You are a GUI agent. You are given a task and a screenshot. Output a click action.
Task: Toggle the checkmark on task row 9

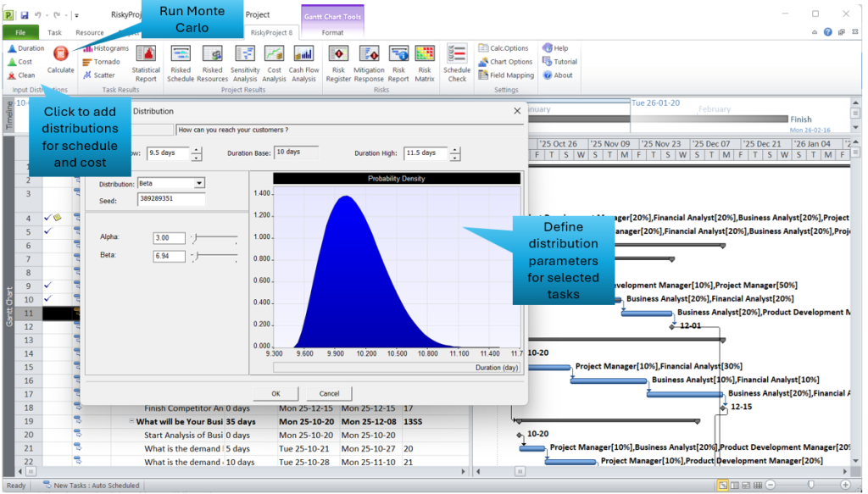click(x=47, y=285)
